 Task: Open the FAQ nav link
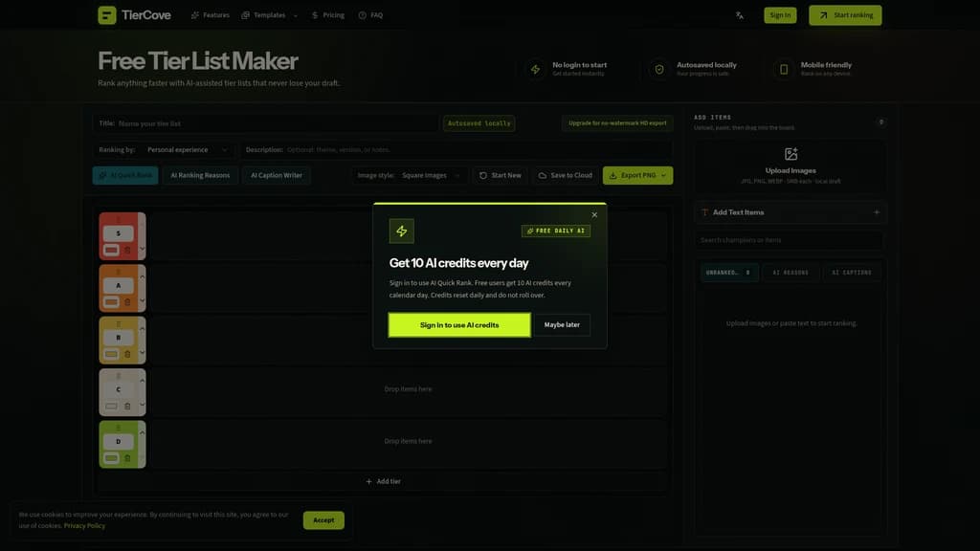pyautogui.click(x=370, y=15)
